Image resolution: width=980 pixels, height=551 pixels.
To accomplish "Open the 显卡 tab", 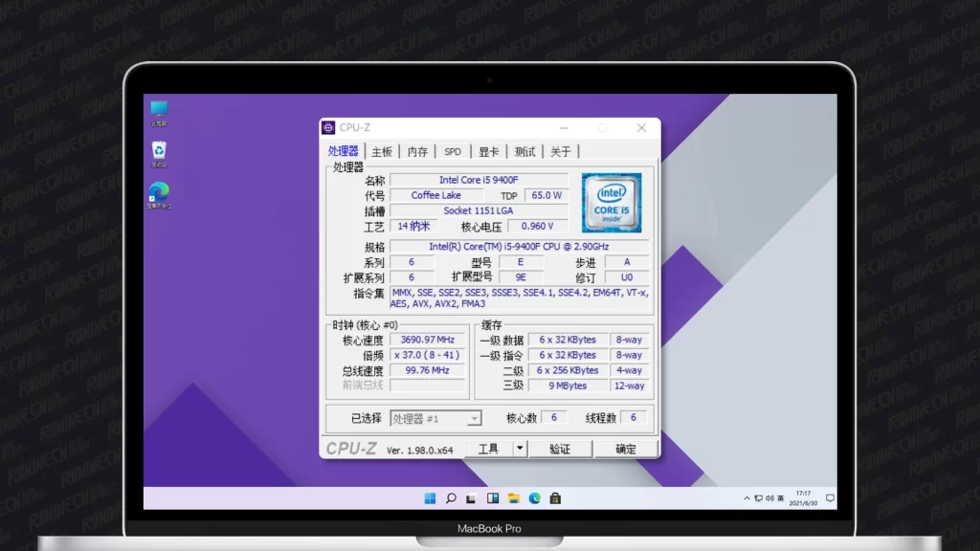I will pyautogui.click(x=488, y=151).
